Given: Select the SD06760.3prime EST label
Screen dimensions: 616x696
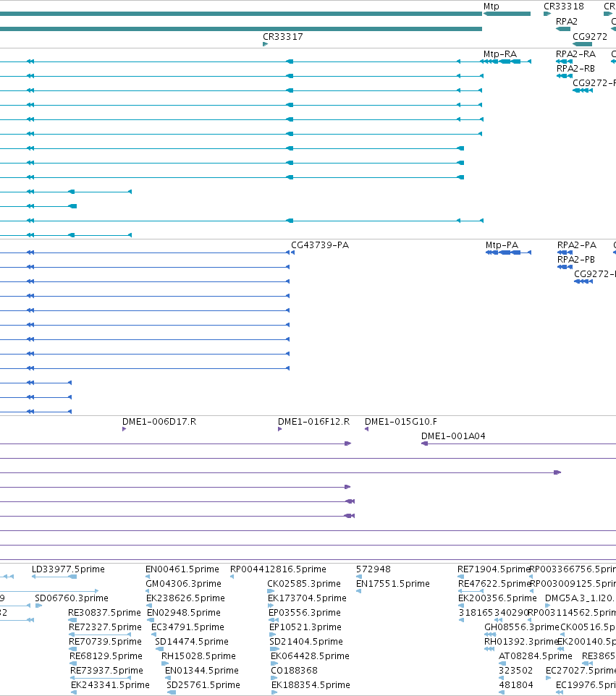Looking at the screenshot, I should [x=72, y=598].
